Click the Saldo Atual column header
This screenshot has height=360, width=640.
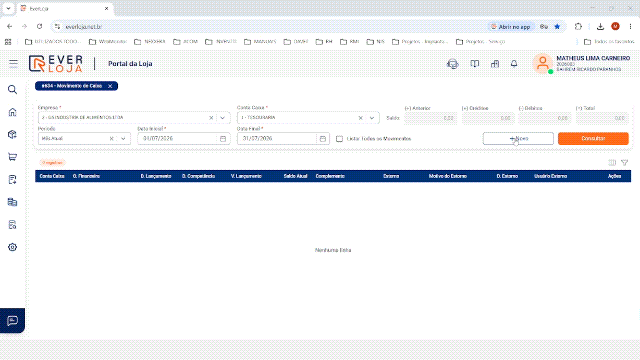[x=295, y=176]
